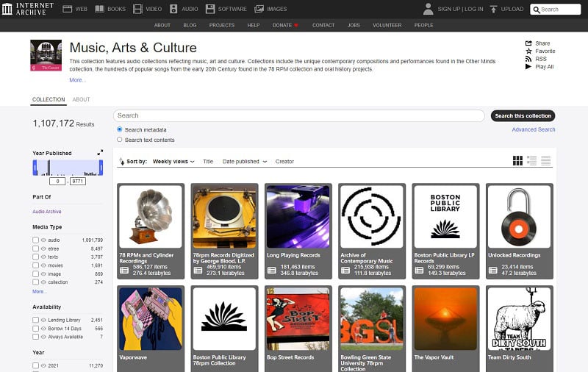Click the Favorite star icon
The image size is (588, 372).
[x=528, y=51]
